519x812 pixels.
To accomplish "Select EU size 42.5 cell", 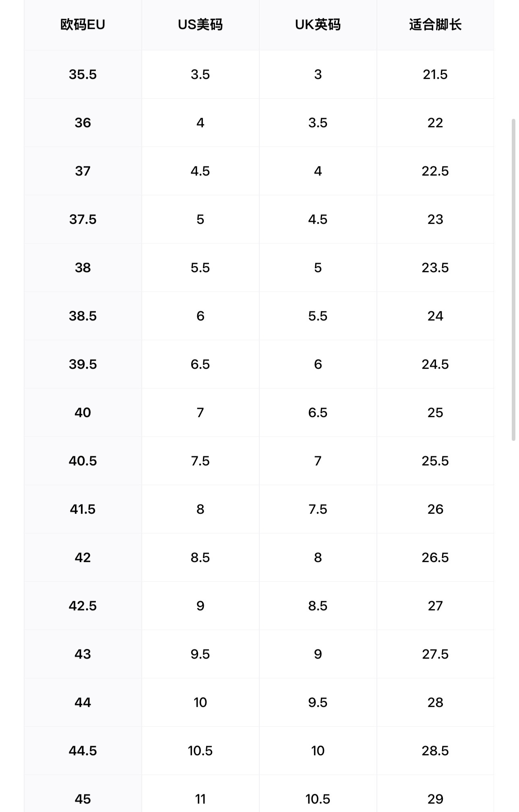I will tap(83, 606).
